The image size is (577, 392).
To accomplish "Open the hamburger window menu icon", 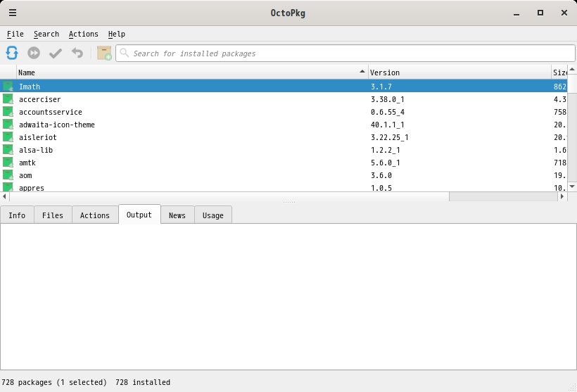I will (x=13, y=13).
